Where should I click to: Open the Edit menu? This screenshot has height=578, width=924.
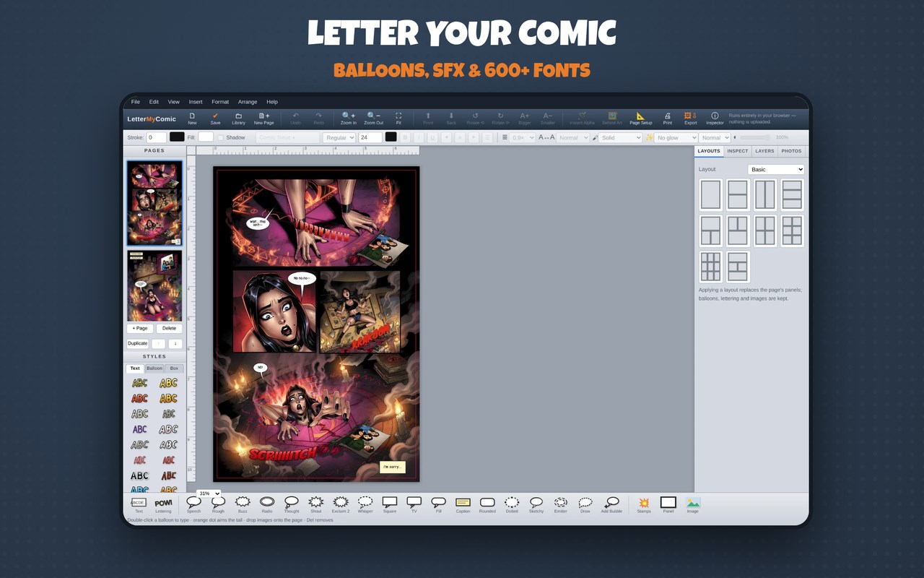click(x=154, y=102)
